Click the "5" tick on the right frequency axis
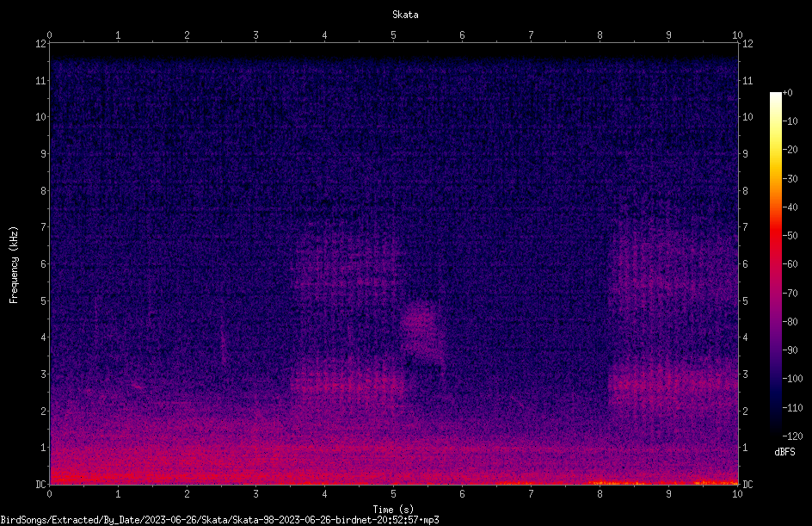This screenshot has width=812, height=526. (x=745, y=300)
